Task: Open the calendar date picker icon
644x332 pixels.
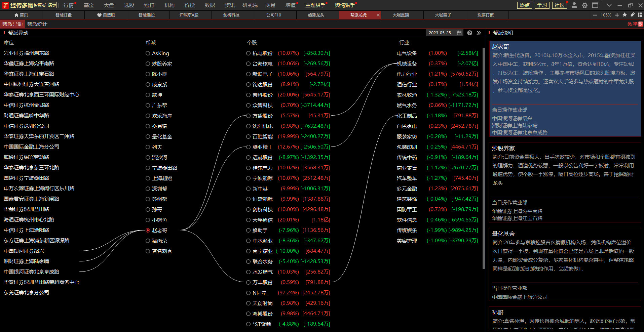Action: click(459, 33)
